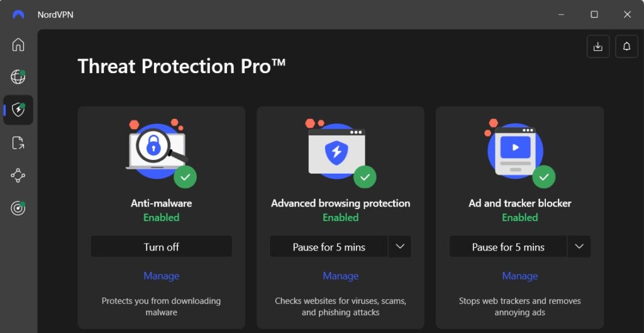Maximize the NordVPN window

pyautogui.click(x=594, y=14)
